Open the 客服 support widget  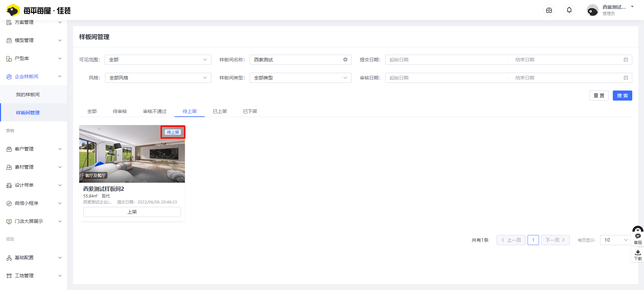638,239
